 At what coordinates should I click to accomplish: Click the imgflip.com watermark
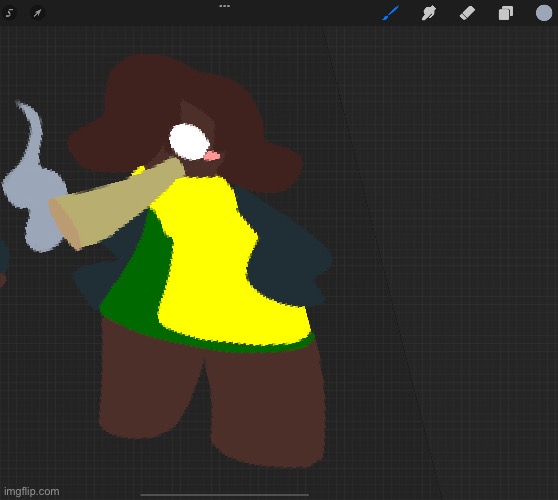[x=32, y=491]
